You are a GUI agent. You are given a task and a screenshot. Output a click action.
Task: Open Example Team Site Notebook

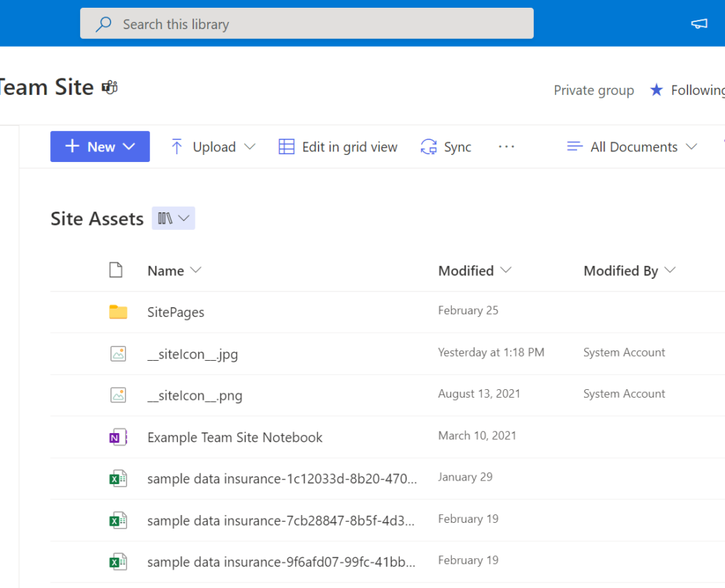pos(235,437)
